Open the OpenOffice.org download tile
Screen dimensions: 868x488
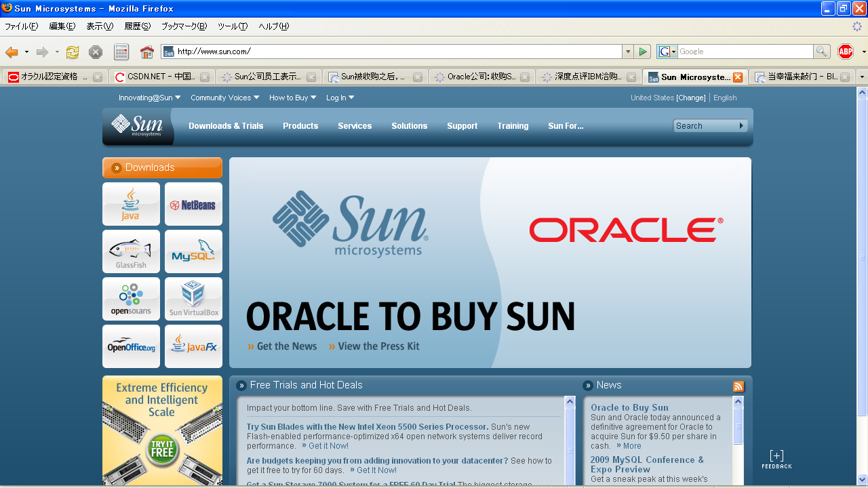coord(131,346)
